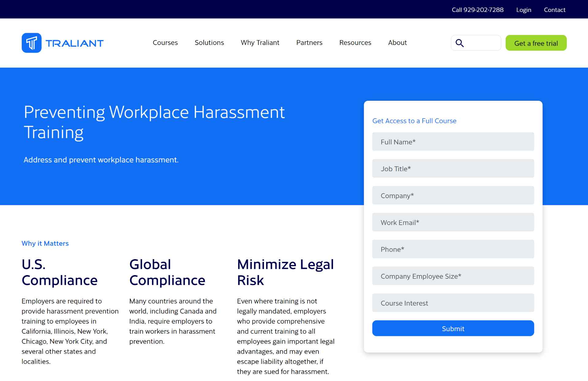Click the Traliant shield logo icon
Image resolution: width=588 pixels, height=381 pixels.
pyautogui.click(x=32, y=43)
